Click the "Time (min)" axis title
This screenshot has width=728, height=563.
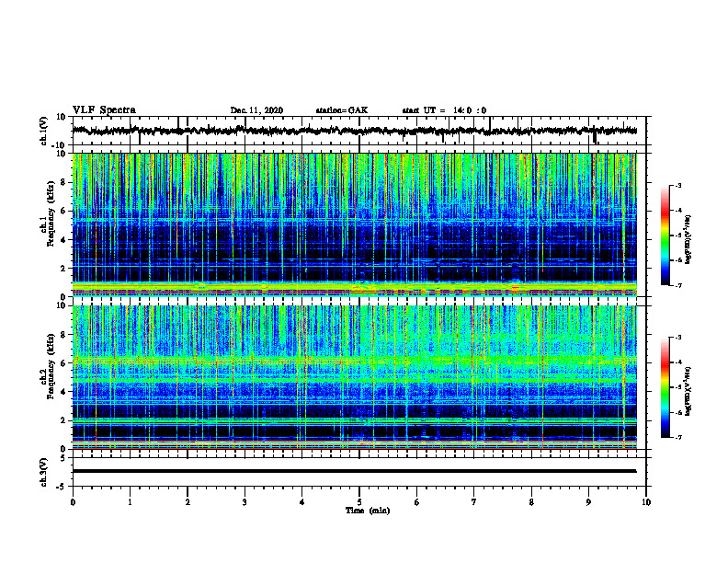pos(368,511)
